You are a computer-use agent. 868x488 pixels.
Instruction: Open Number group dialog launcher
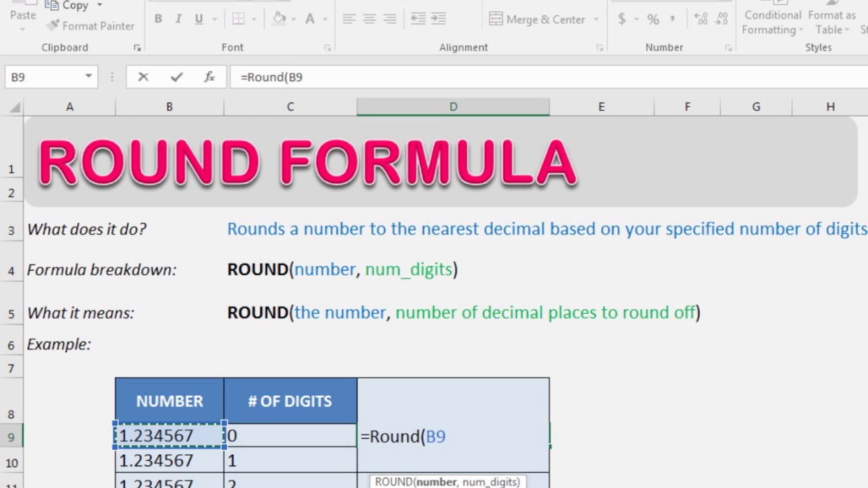click(x=728, y=47)
